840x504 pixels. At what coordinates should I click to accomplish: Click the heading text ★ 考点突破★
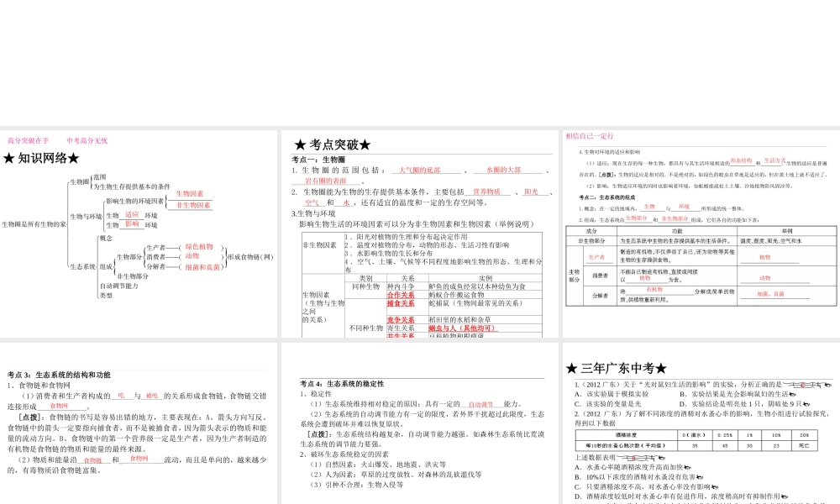333,144
